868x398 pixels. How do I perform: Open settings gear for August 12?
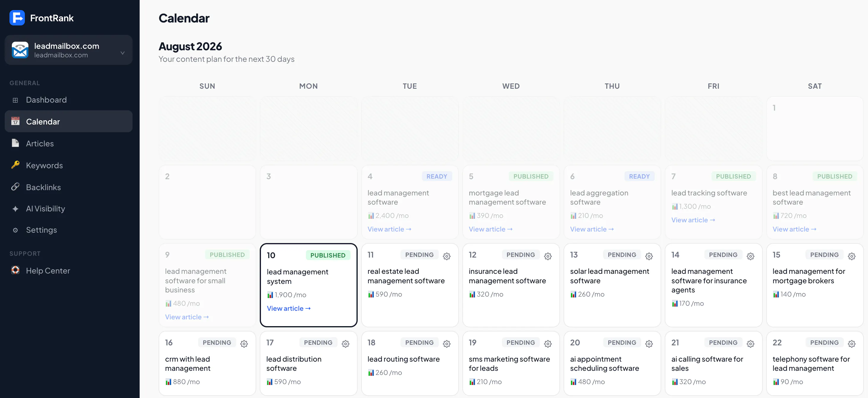548,256
